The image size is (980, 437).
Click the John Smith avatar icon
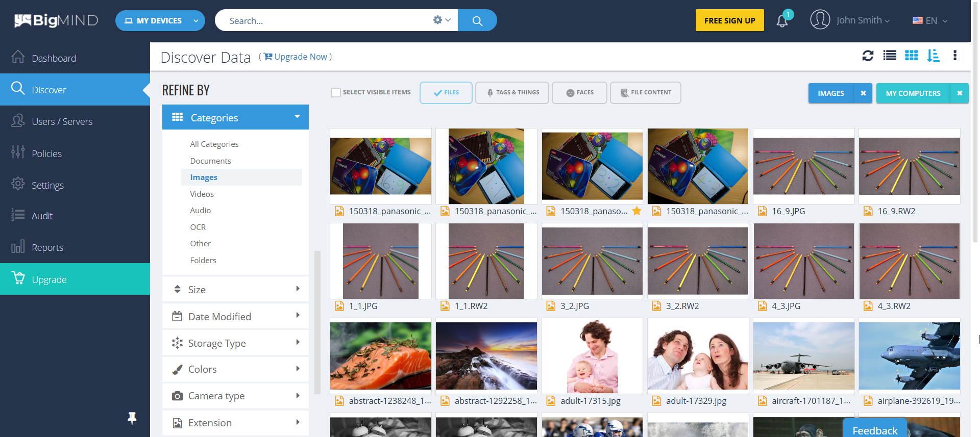tap(820, 20)
